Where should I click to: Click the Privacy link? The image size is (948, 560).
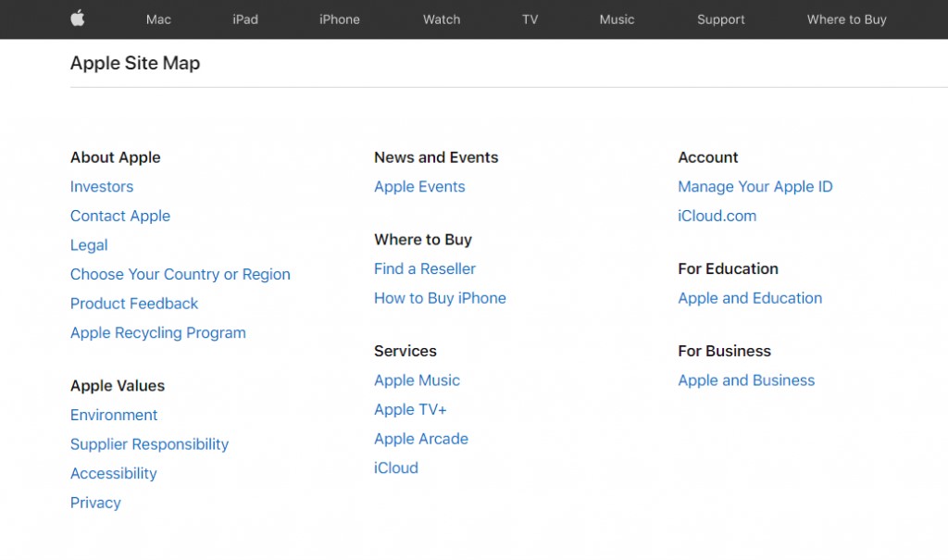pos(95,503)
